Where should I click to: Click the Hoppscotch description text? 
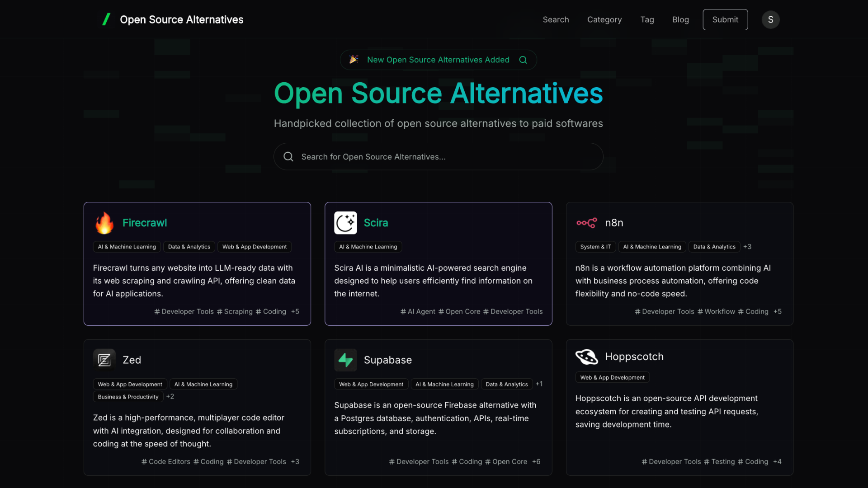[667, 411]
